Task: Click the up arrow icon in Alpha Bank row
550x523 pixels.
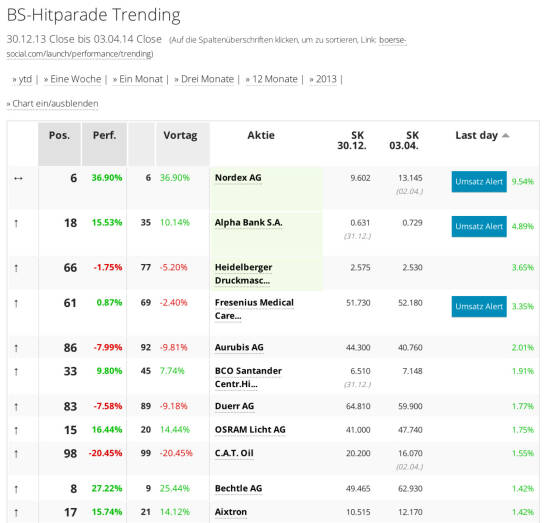Action: coord(16,223)
